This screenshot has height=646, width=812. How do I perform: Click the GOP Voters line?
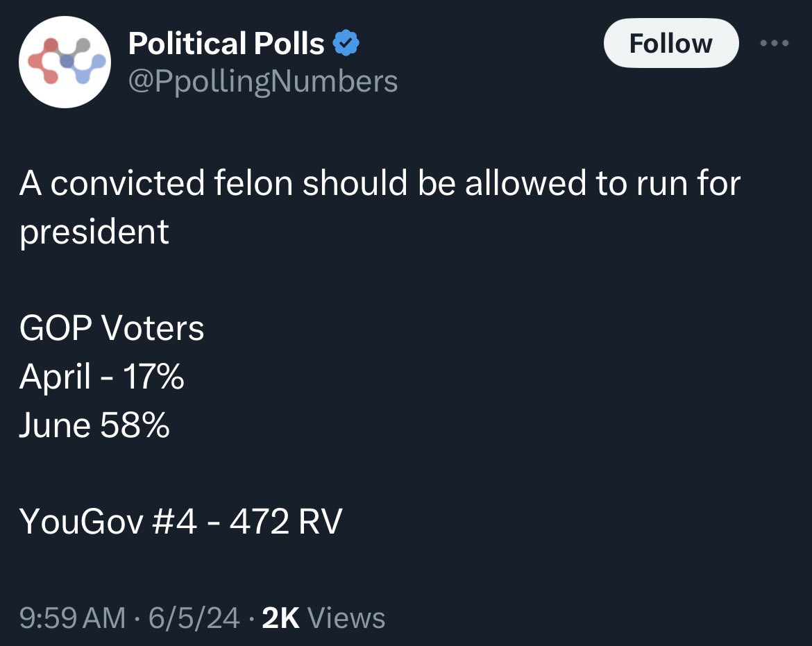(112, 328)
